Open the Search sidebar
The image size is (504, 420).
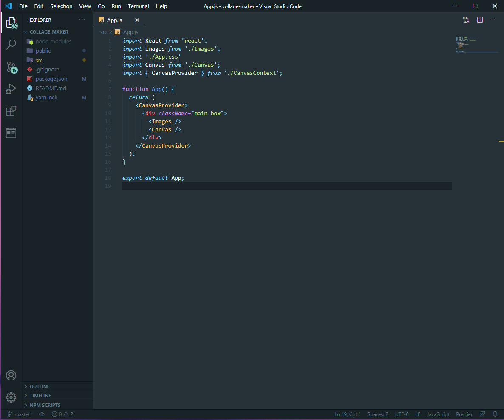click(x=11, y=45)
